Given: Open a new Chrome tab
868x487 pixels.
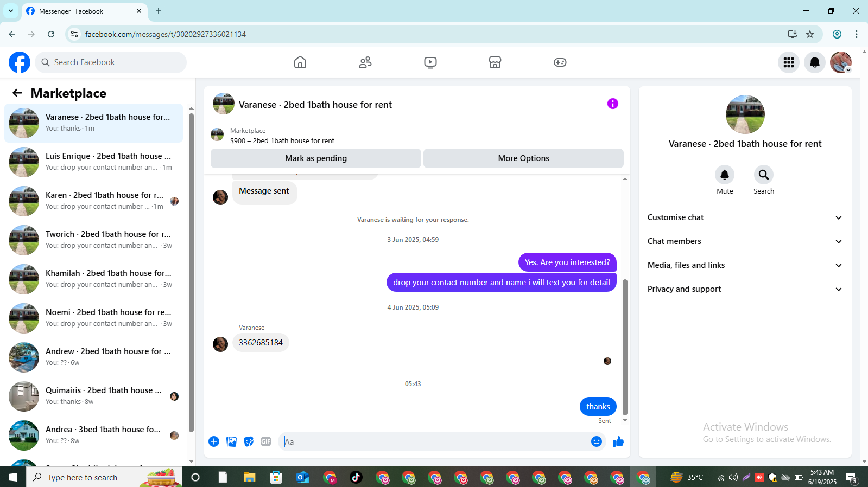Looking at the screenshot, I should 159,11.
